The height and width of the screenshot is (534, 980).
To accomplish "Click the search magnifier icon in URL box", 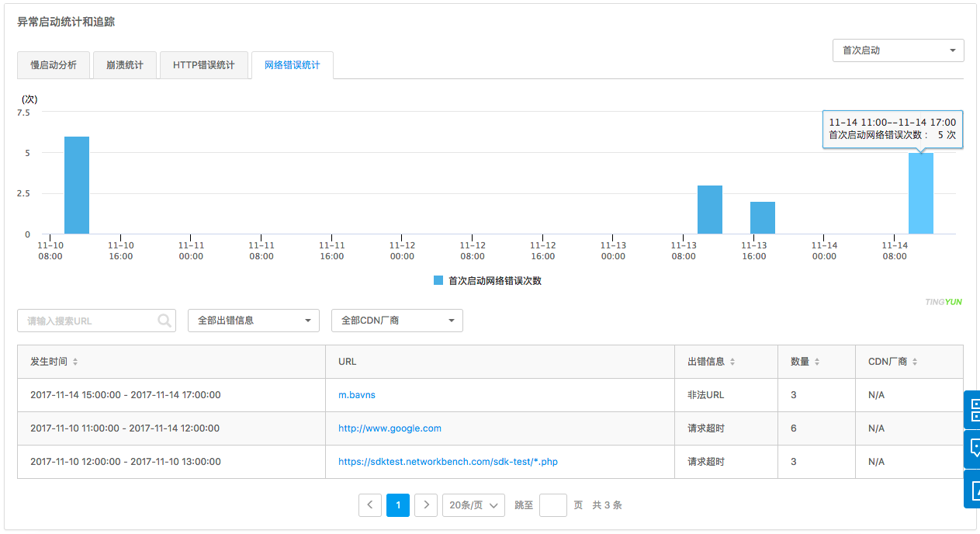I will coord(164,321).
